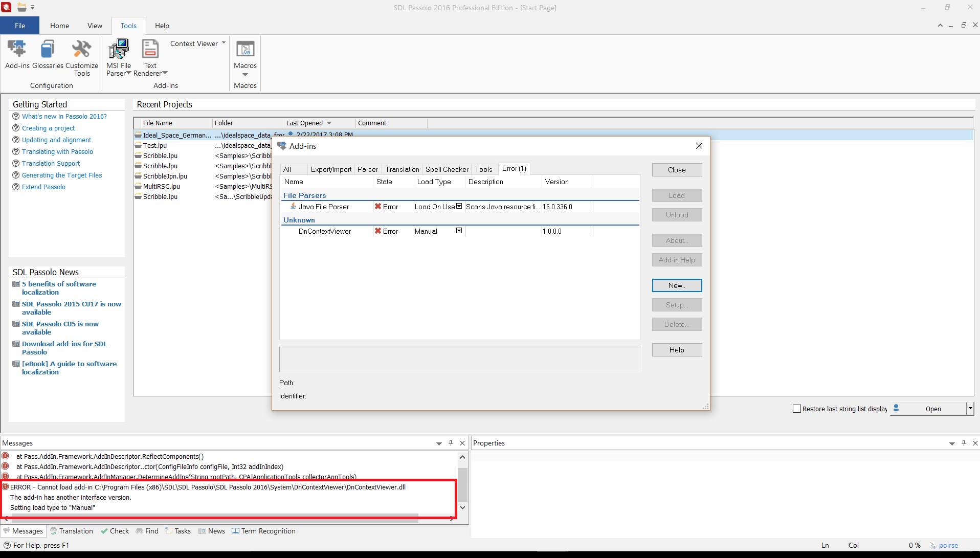Open the Messages panel options dropdown
This screenshot has width=980, height=558.
tap(439, 443)
